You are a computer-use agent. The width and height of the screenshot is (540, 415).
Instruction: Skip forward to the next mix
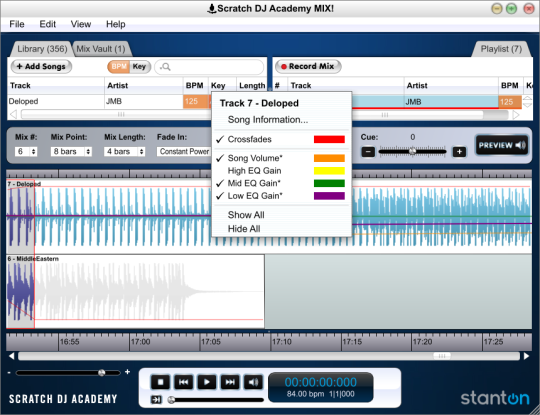pos(230,382)
